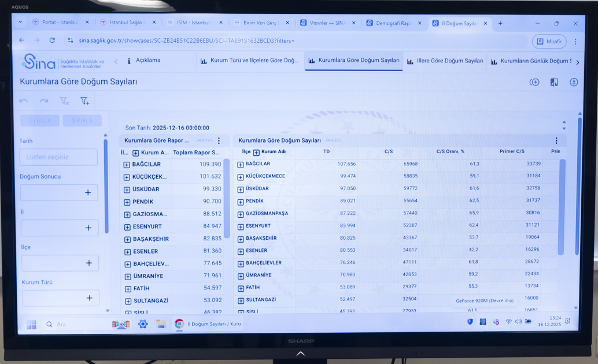Switch to the İllere Göre Doğum Sayıları tab
Image resolution: width=598 pixels, height=364 pixels.
point(445,61)
